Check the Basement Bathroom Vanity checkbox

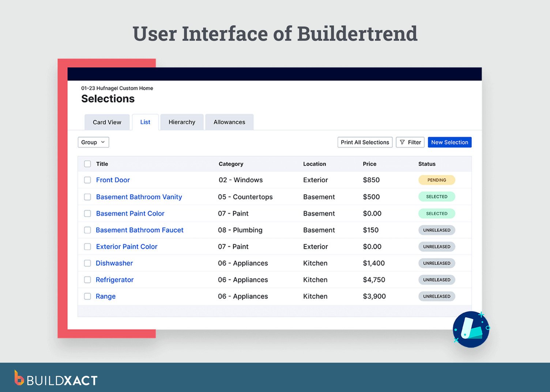pyautogui.click(x=87, y=197)
